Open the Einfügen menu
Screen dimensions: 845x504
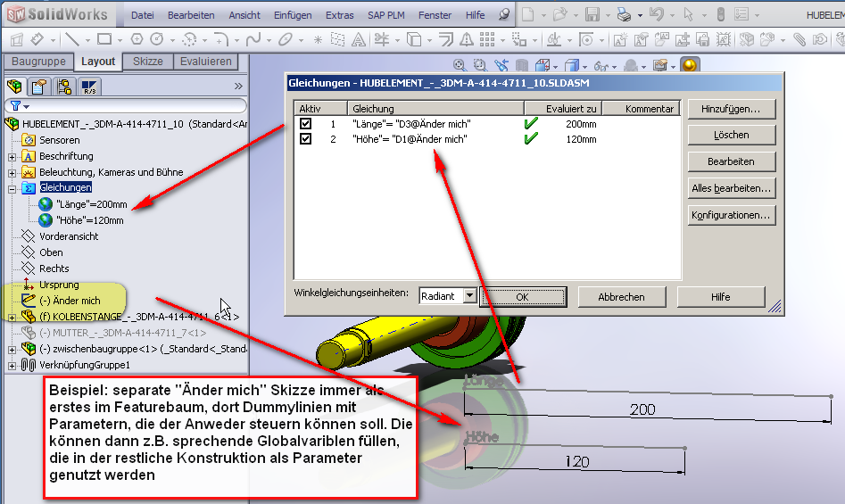pos(293,15)
